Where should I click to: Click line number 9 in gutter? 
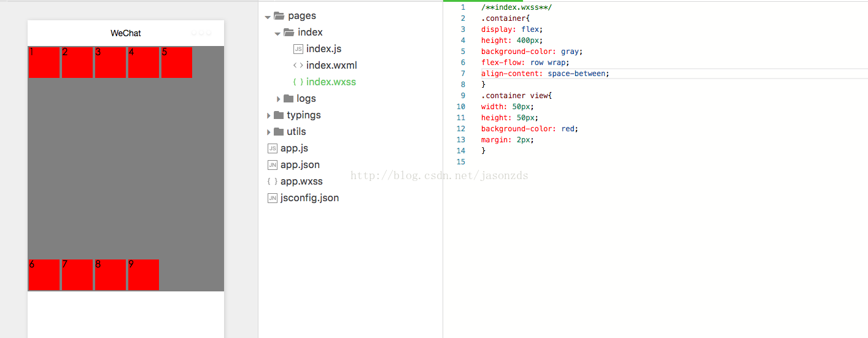click(x=463, y=96)
